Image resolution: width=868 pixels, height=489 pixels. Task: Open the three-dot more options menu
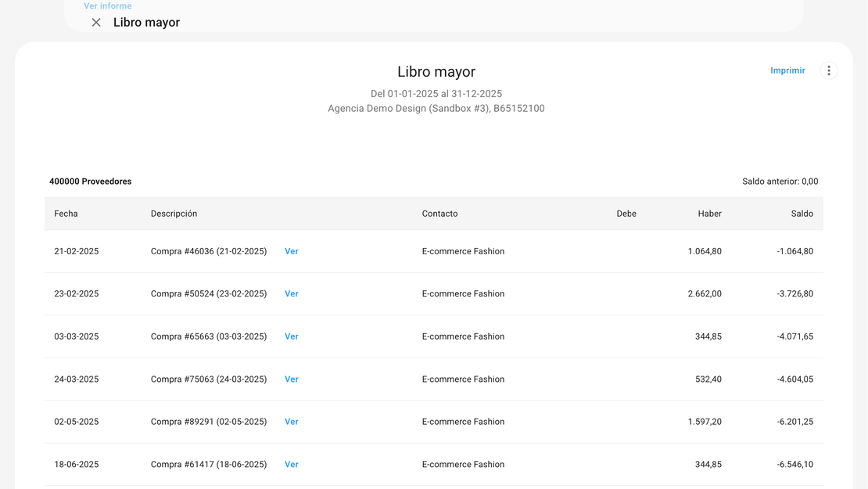pyautogui.click(x=829, y=70)
